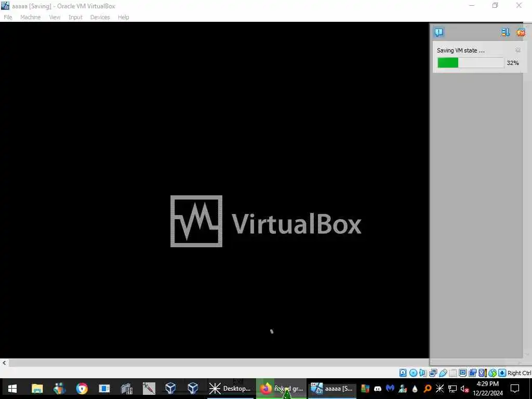Image resolution: width=532 pixels, height=399 pixels.
Task: Click the recording indicator icon
Action: point(472,373)
